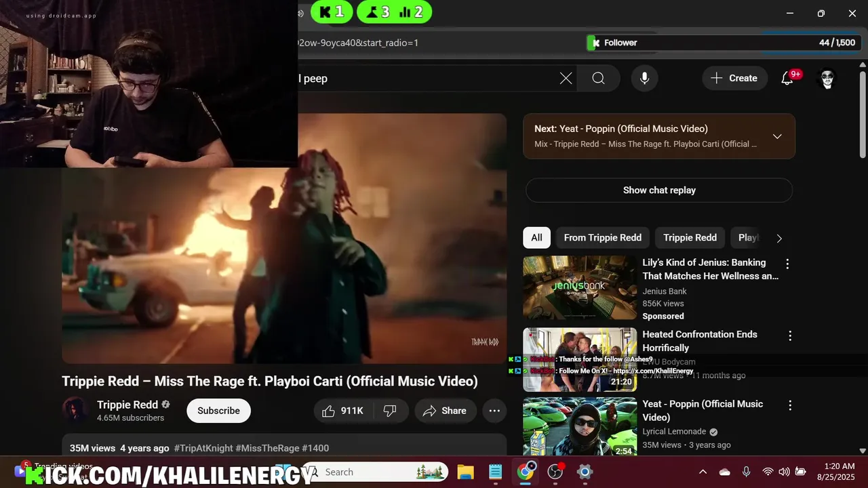Click the browser address bar URL
868x488 pixels.
click(358, 43)
